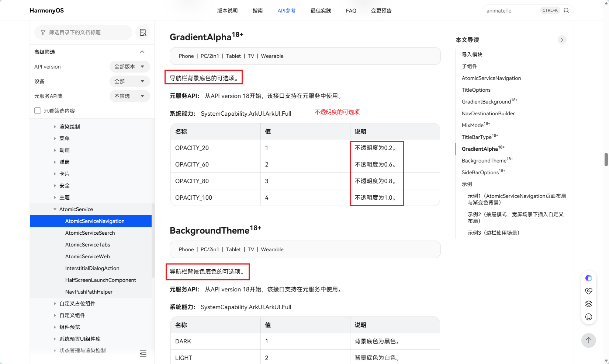Viewport: 609px width, 364px height.
Task: Collapse the 本文导读 panel arrow
Action: pos(562,40)
